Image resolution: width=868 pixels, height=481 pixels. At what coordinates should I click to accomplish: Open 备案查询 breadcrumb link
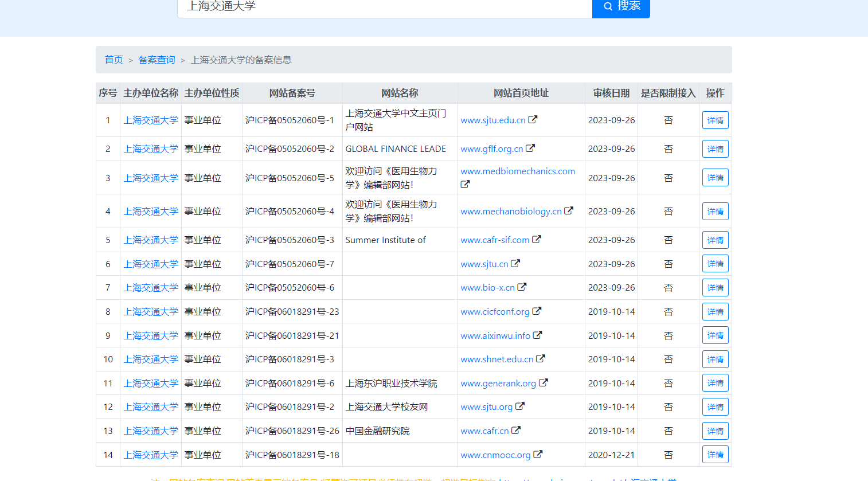point(157,60)
